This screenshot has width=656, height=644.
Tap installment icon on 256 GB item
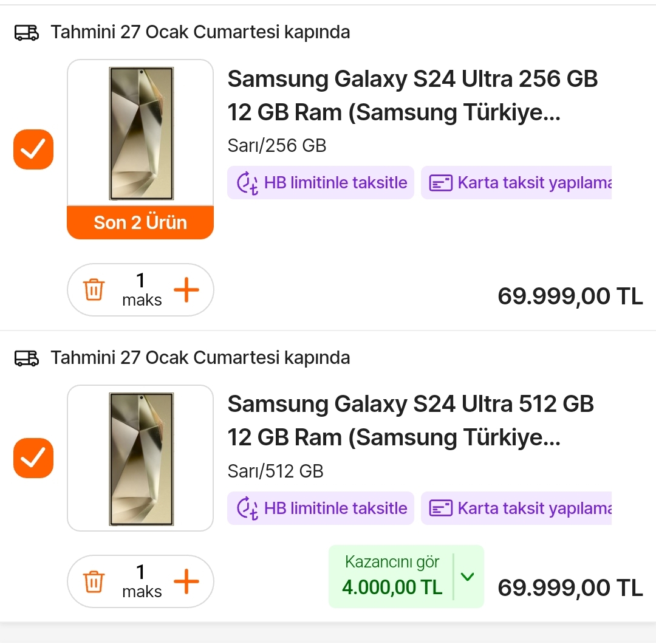click(247, 183)
